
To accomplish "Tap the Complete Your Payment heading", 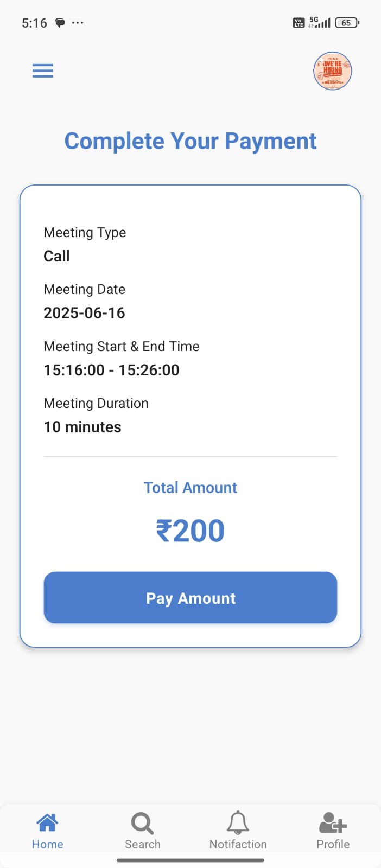I will click(x=190, y=141).
